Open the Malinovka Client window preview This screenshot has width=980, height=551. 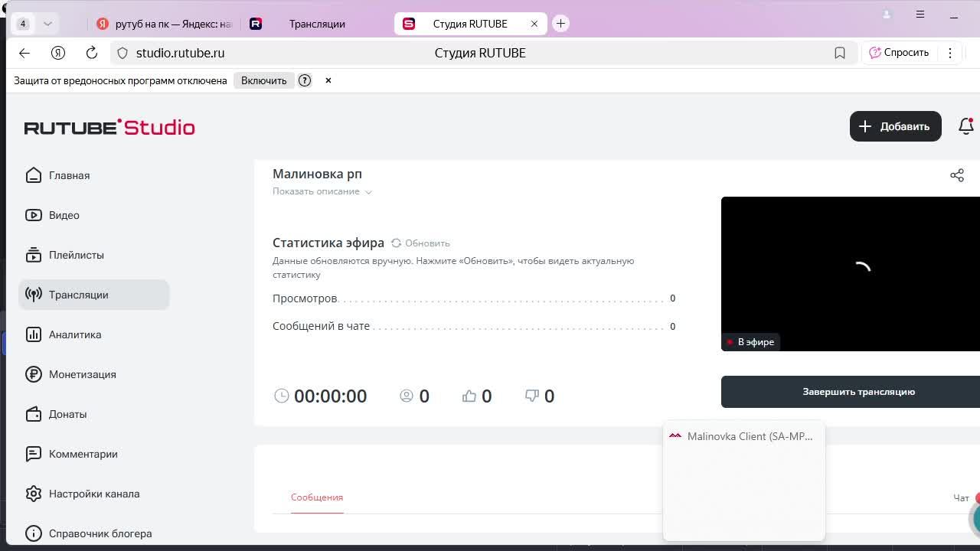pos(744,481)
